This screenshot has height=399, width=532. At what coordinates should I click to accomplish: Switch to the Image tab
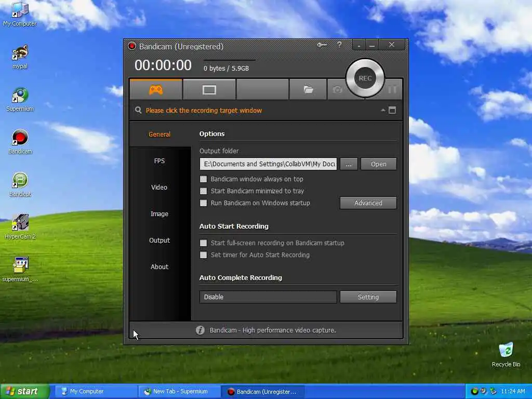click(159, 214)
